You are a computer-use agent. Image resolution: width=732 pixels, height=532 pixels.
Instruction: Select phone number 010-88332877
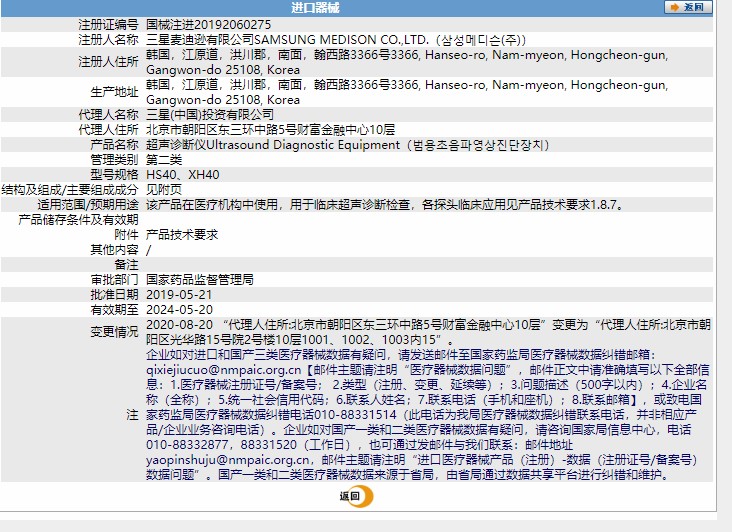pos(187,445)
